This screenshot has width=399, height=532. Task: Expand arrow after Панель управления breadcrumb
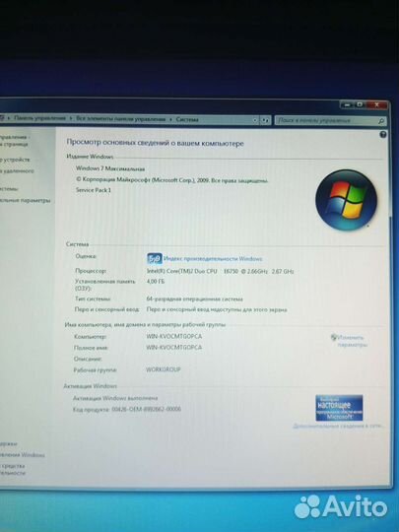point(71,118)
